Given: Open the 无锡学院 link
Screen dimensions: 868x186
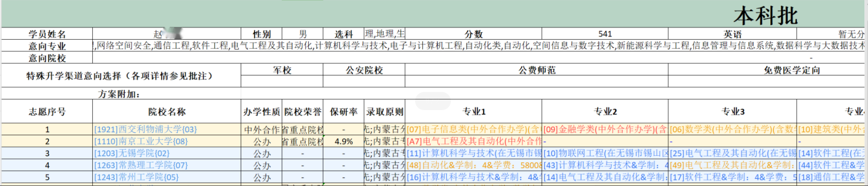Looking at the screenshot, I should 132,153.
